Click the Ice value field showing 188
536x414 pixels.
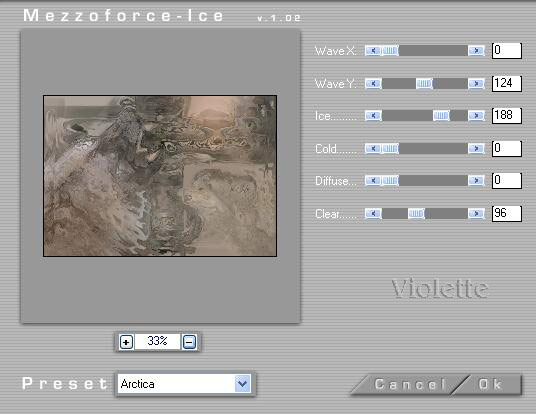click(507, 116)
